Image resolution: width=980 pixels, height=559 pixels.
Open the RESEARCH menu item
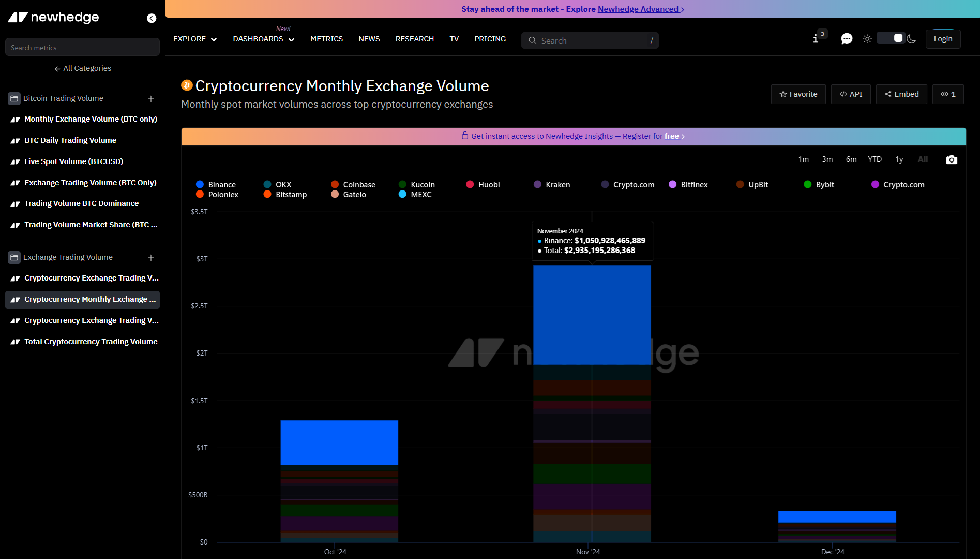[415, 39]
